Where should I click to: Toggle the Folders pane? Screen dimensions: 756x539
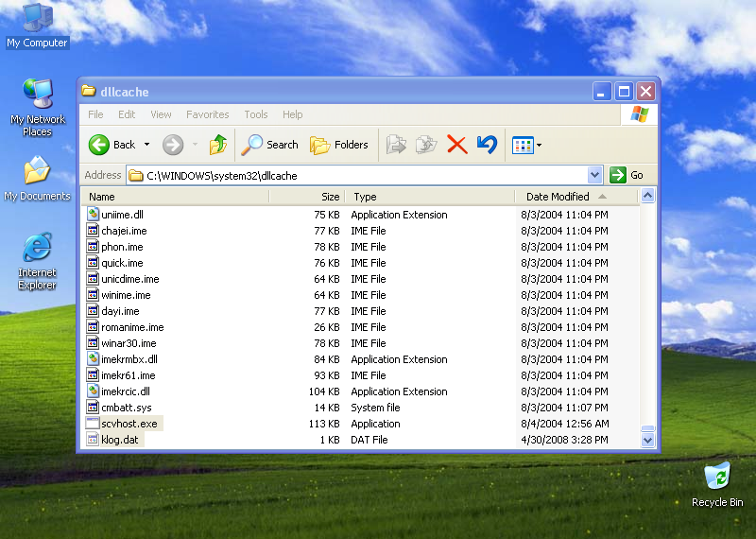339,145
